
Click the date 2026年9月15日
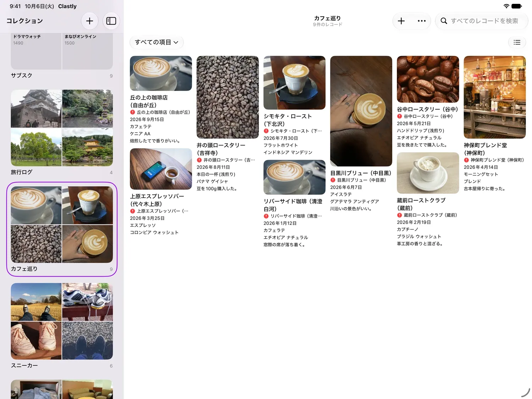147,120
